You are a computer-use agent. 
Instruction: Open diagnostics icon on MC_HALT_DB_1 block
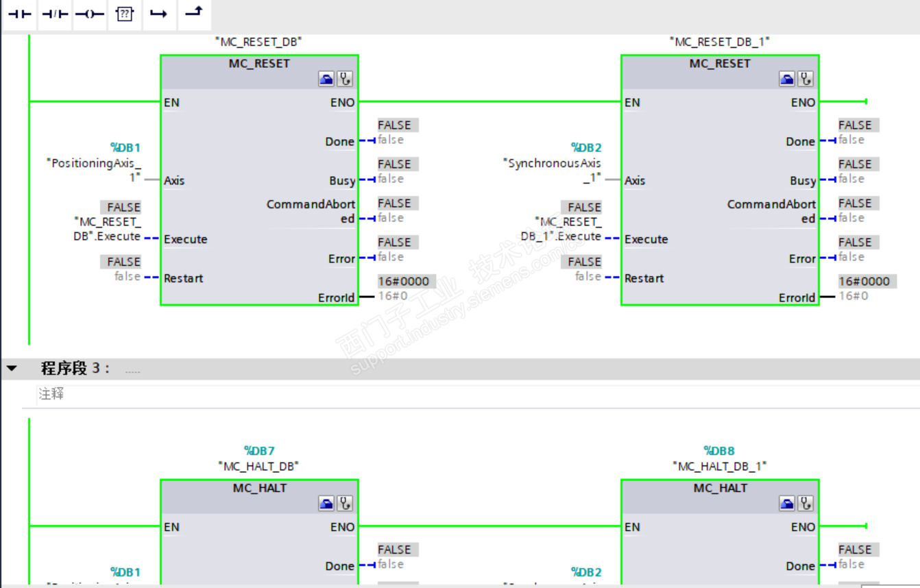click(x=805, y=504)
